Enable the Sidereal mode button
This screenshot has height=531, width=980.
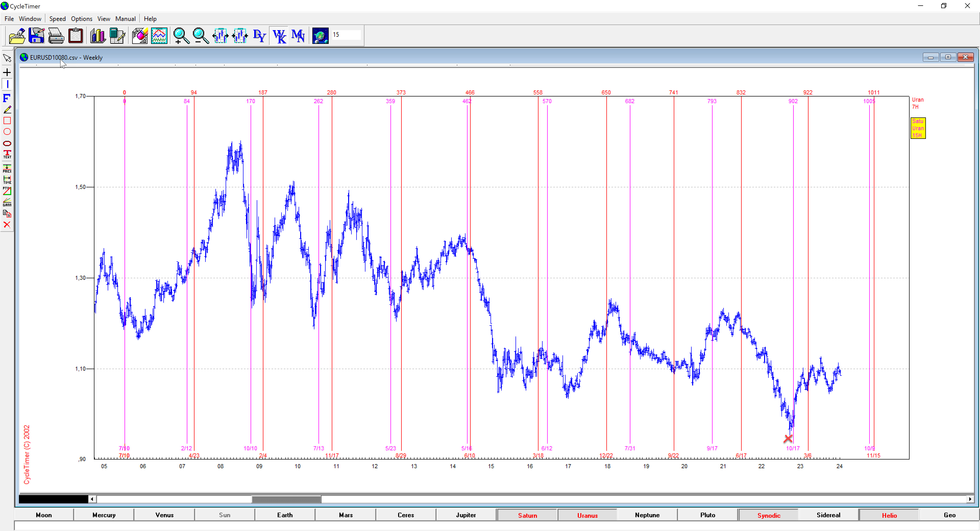[828, 515]
